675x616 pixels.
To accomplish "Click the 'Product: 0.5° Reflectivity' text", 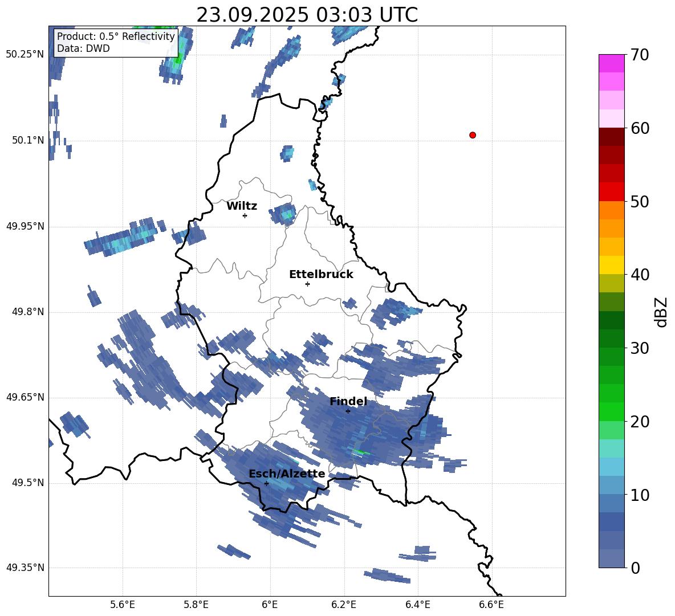I will (x=116, y=36).
